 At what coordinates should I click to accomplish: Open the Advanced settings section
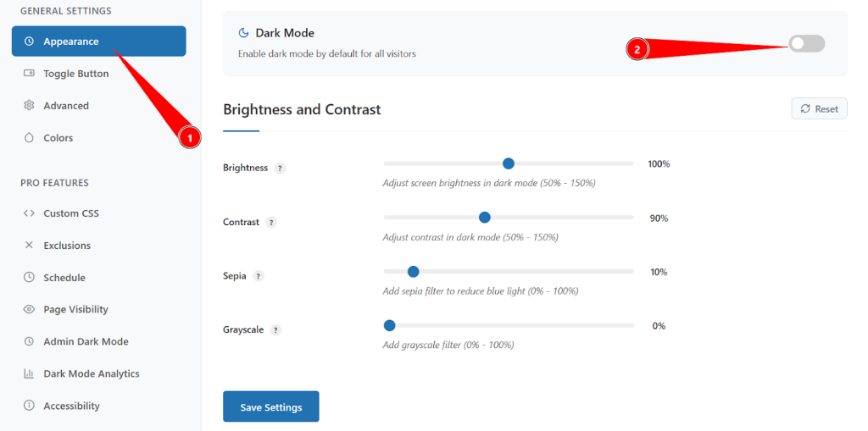[66, 106]
